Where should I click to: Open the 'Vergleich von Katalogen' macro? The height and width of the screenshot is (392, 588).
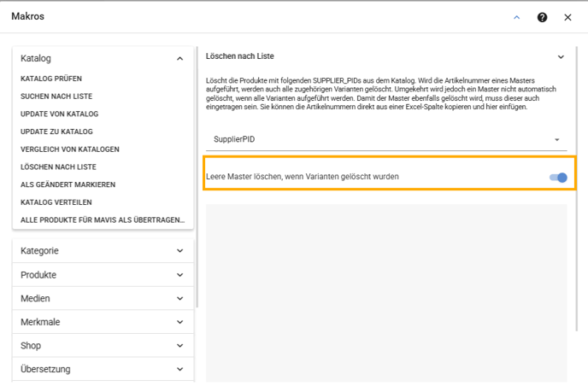(x=70, y=149)
